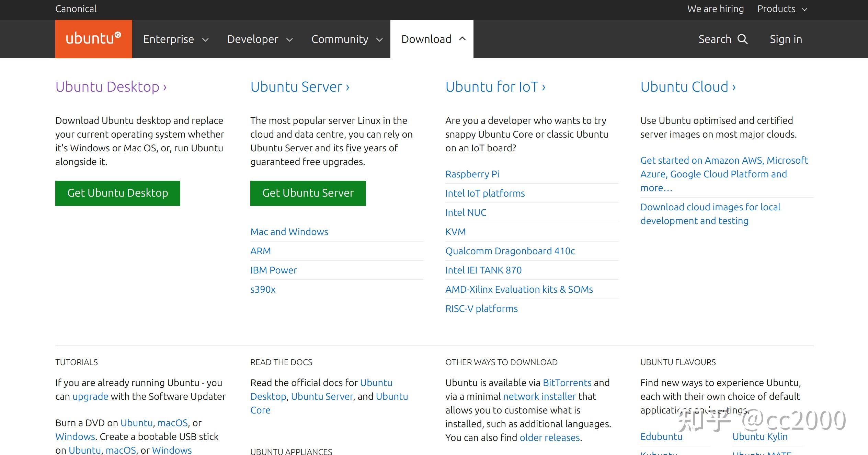Open the ARM server link
Image resolution: width=868 pixels, height=455 pixels.
click(261, 251)
